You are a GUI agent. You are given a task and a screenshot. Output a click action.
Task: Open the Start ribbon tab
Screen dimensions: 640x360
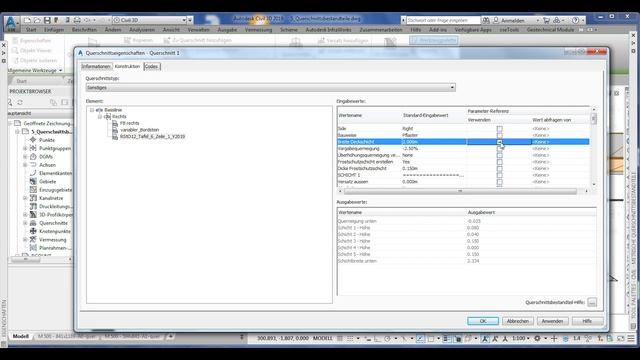click(x=31, y=30)
